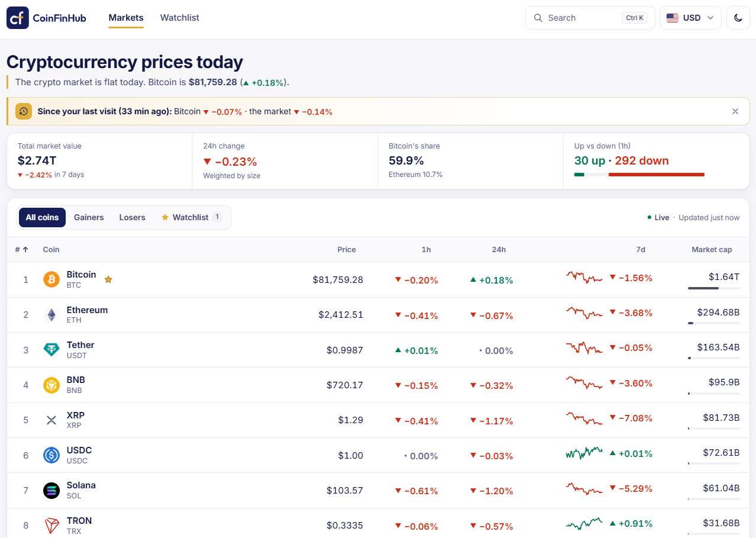Open the Bitcoin name link
This screenshot has height=538, width=756.
(81, 275)
